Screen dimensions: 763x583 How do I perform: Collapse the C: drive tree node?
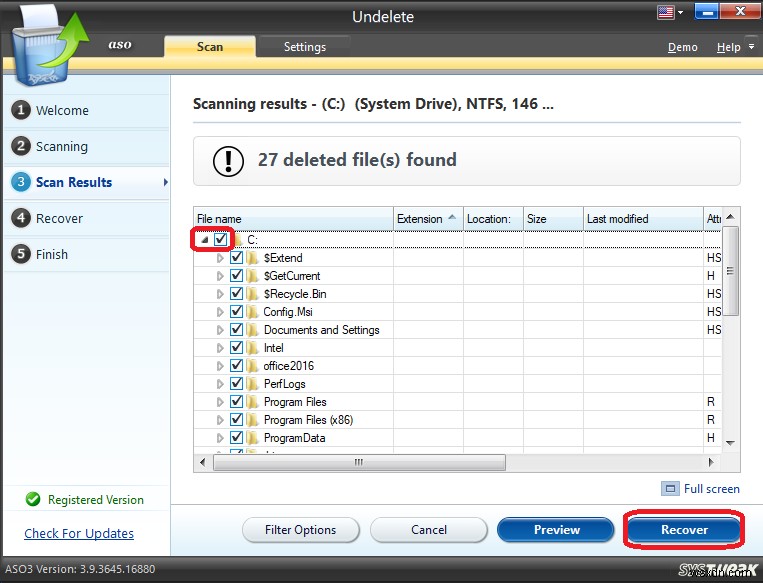pos(204,240)
